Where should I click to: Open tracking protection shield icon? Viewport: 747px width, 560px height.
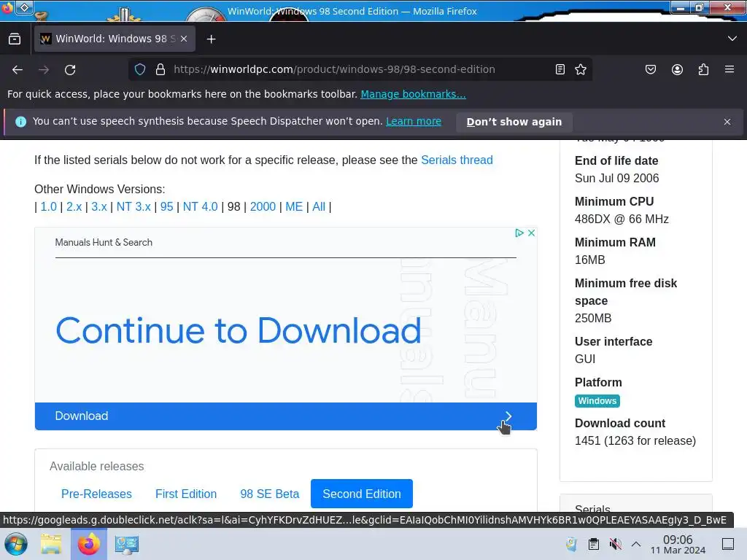[x=140, y=69]
